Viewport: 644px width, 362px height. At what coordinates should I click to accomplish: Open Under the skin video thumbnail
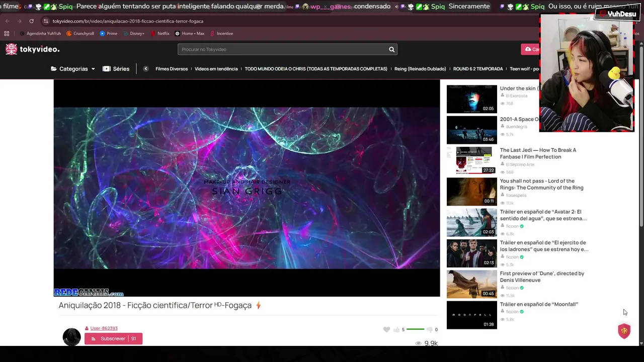[471, 99]
